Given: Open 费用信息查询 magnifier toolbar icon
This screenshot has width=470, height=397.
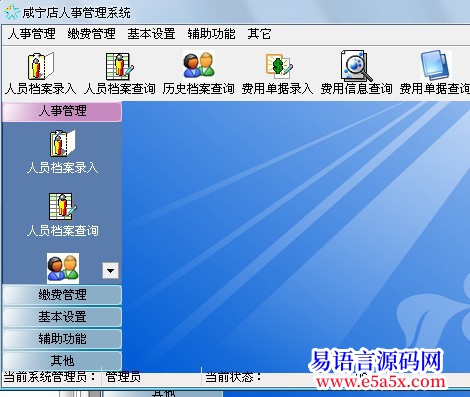Looking at the screenshot, I should (357, 73).
